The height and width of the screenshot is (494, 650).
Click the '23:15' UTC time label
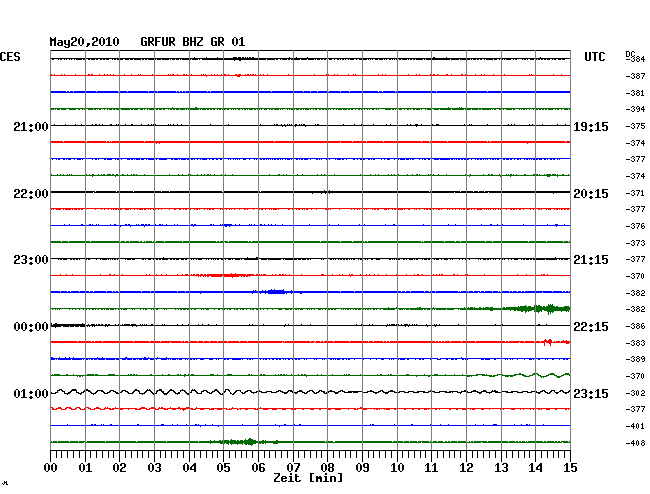[591, 393]
